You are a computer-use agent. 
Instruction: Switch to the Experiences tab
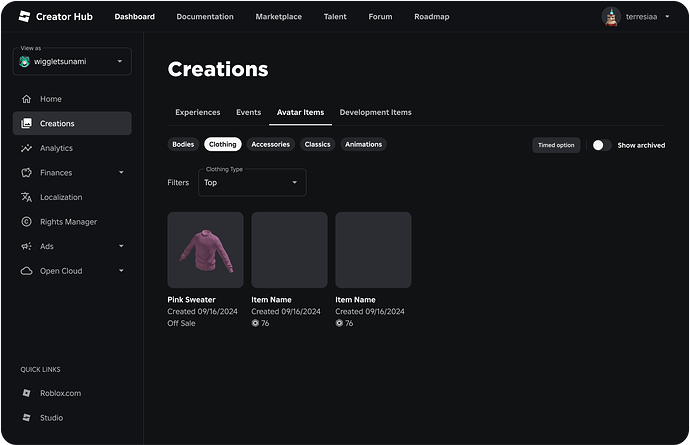coord(198,112)
